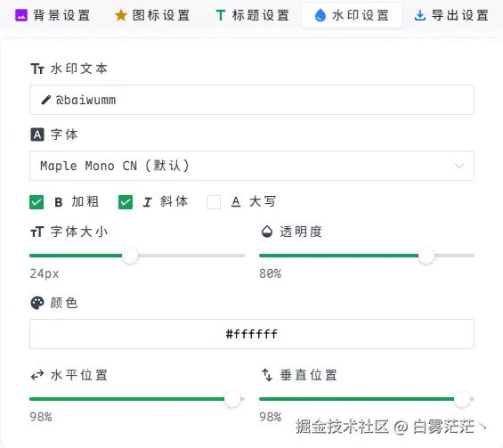Click the green T icon for 标题设置
The image size is (503, 448).
221,15
